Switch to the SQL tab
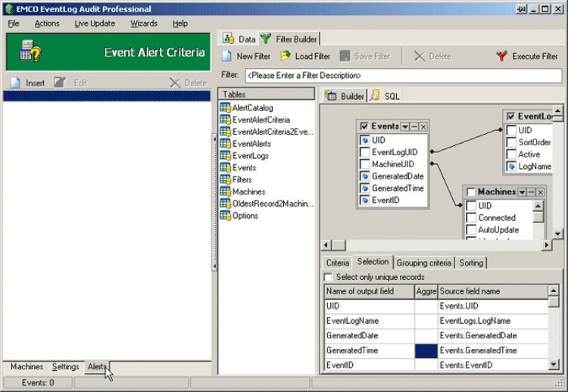 tap(385, 96)
